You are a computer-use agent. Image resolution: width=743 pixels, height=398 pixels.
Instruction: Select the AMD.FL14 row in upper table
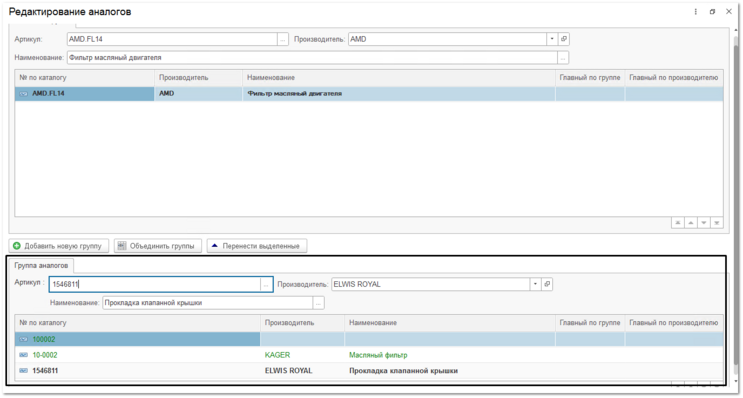(369, 94)
